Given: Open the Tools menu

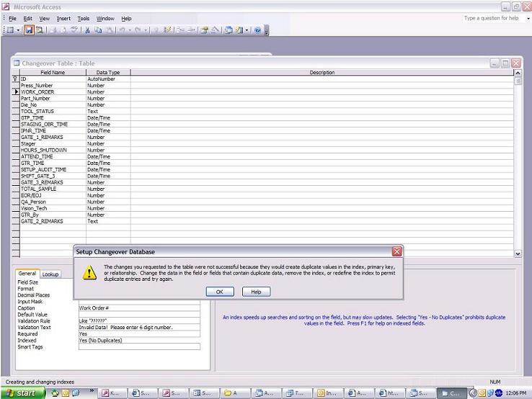Looking at the screenshot, I should [x=84, y=18].
